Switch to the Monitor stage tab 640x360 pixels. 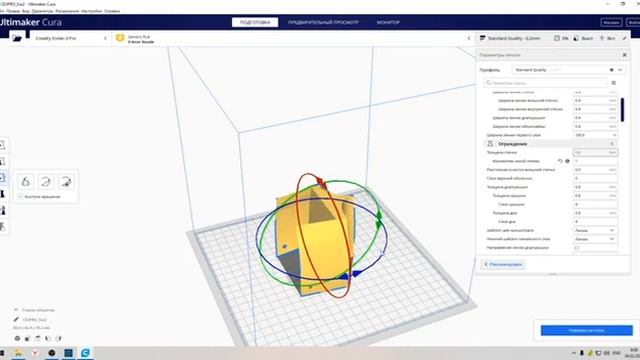coord(388,22)
